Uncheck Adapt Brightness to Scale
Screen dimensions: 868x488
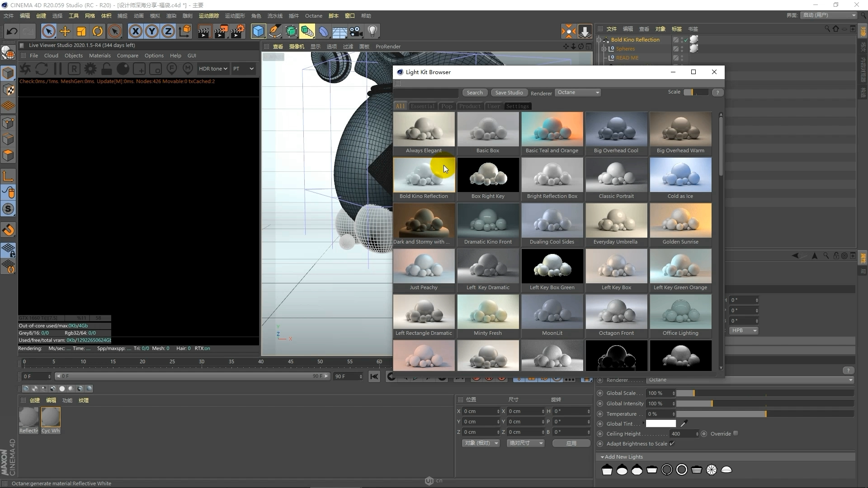pyautogui.click(x=672, y=443)
